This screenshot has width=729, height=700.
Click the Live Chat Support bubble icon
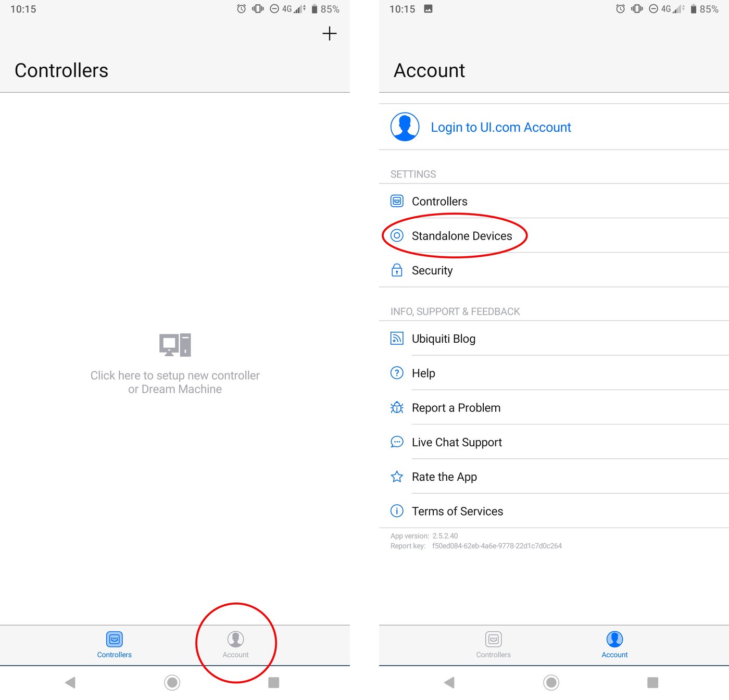397,442
